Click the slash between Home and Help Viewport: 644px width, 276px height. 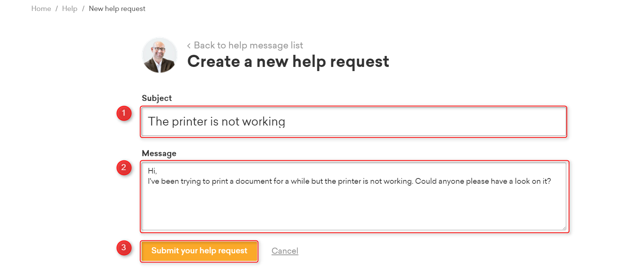(x=57, y=9)
